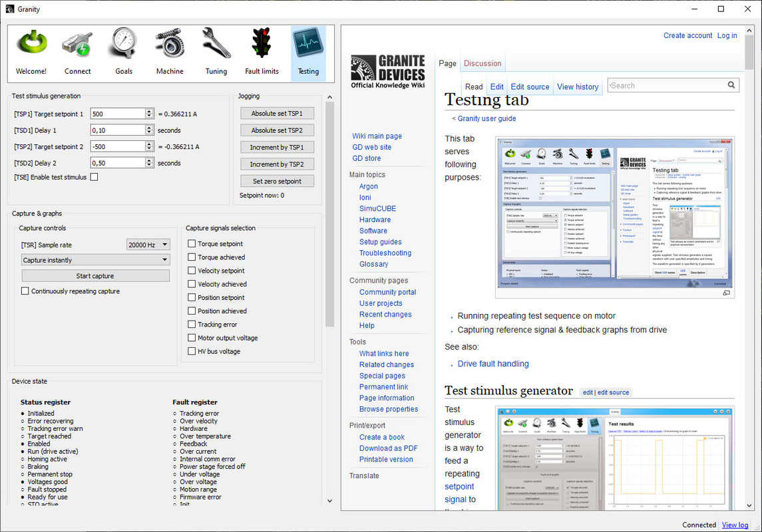This screenshot has width=762, height=532.
Task: Open the Capture instantly trigger dropdown
Action: pos(96,260)
